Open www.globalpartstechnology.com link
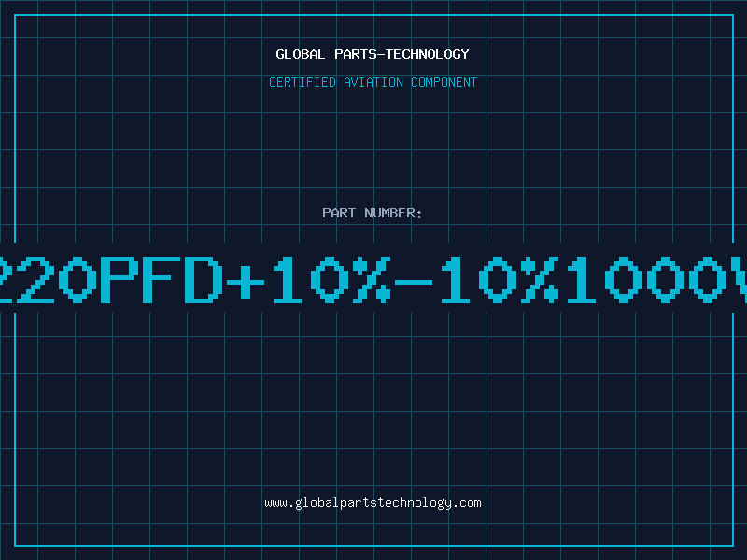The image size is (747, 560). pyautogui.click(x=373, y=503)
